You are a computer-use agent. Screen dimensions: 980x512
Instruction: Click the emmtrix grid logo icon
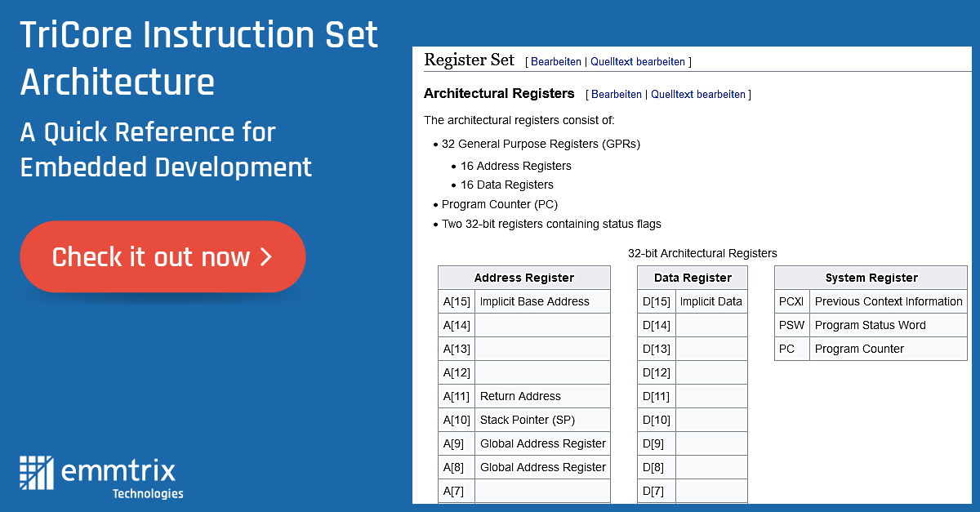[36, 472]
